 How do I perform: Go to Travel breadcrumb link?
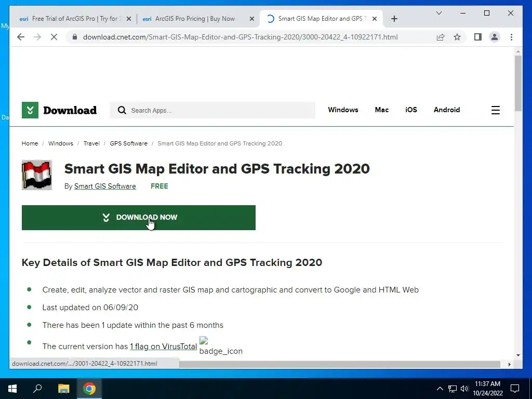(91, 143)
